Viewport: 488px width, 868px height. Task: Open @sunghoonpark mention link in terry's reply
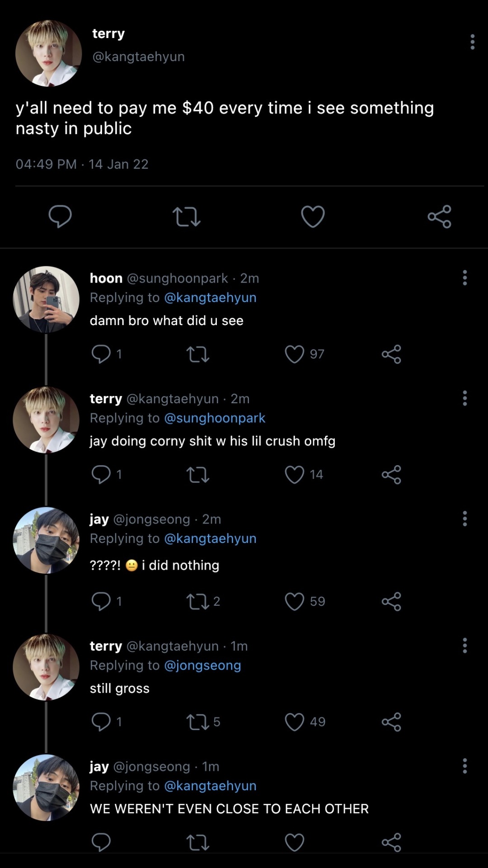tap(215, 418)
